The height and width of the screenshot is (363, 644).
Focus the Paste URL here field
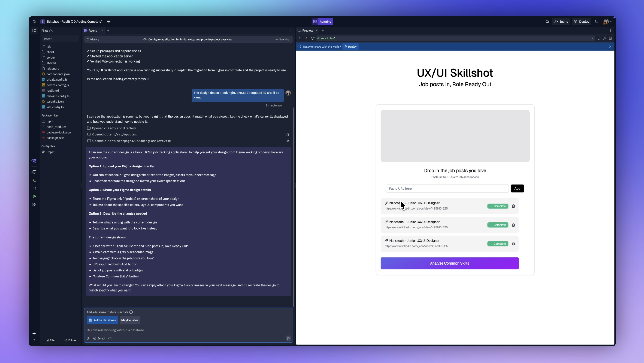tap(447, 189)
